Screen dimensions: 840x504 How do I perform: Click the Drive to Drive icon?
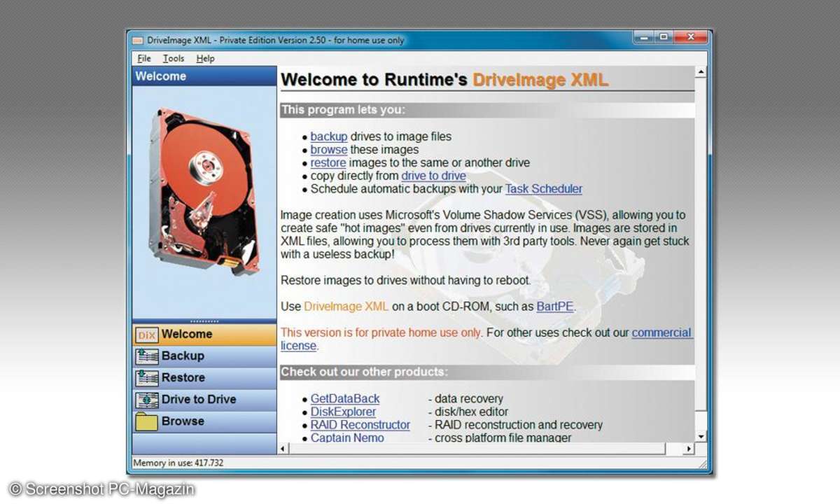click(x=146, y=400)
